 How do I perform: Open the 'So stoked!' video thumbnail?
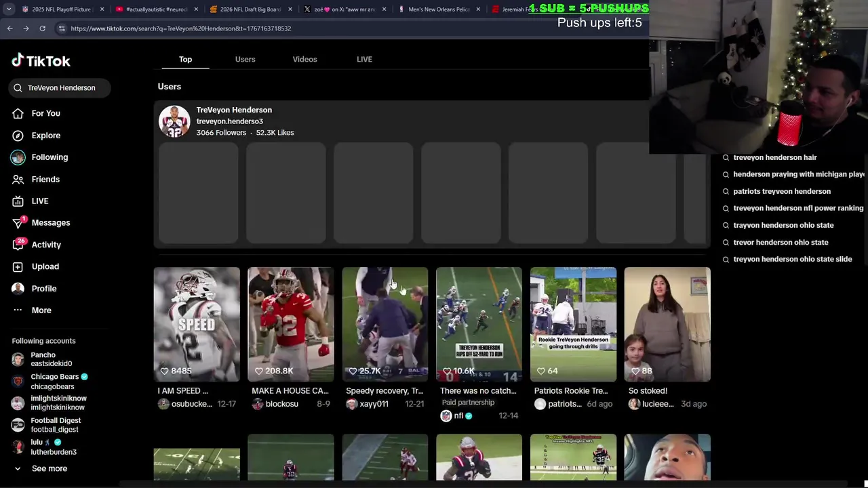coord(667,324)
